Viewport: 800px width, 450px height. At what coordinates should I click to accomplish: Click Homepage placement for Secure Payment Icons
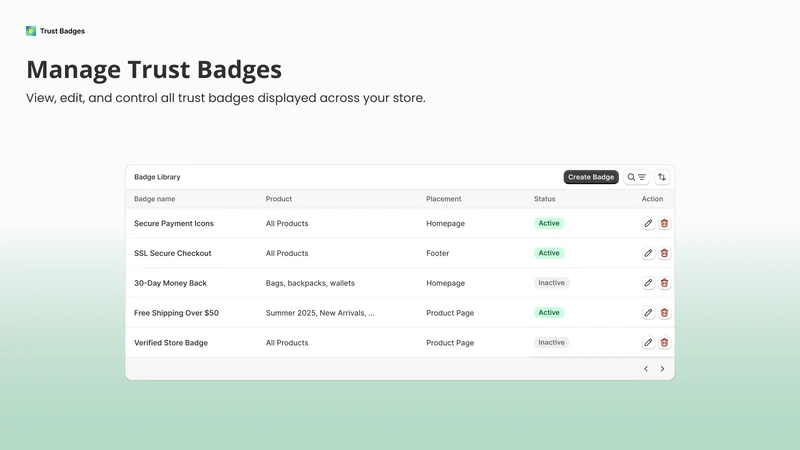pos(445,223)
